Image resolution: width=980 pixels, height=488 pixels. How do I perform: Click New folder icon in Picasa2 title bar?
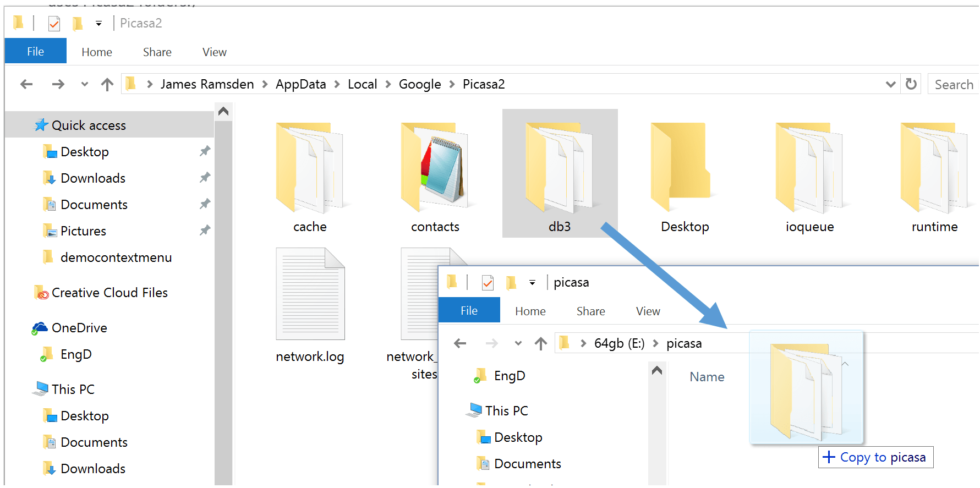pos(78,23)
